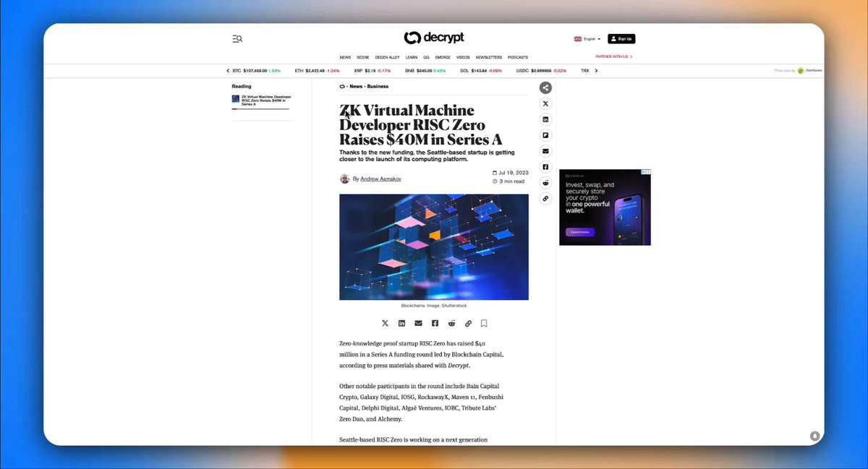Open the News breadcrumb link

[x=356, y=87]
